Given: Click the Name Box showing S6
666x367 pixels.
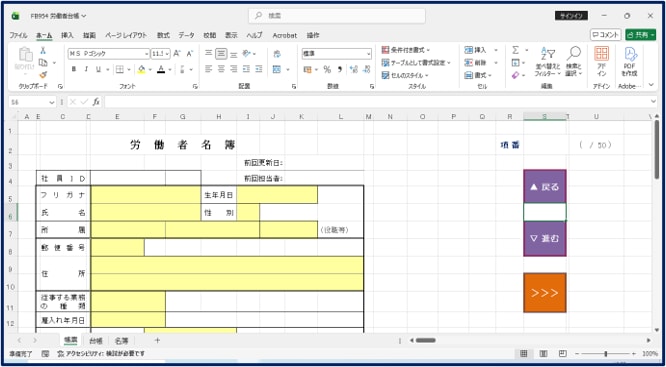Looking at the screenshot, I should (33, 102).
